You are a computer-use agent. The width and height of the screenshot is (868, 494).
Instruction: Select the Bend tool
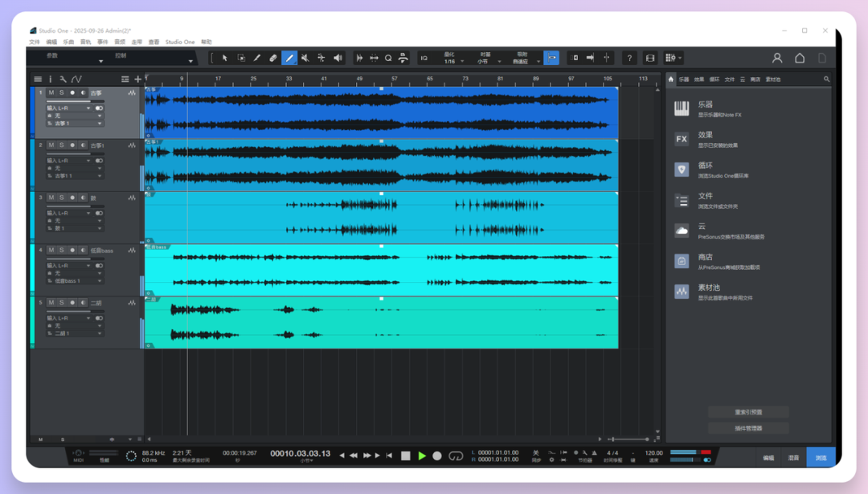coord(321,58)
